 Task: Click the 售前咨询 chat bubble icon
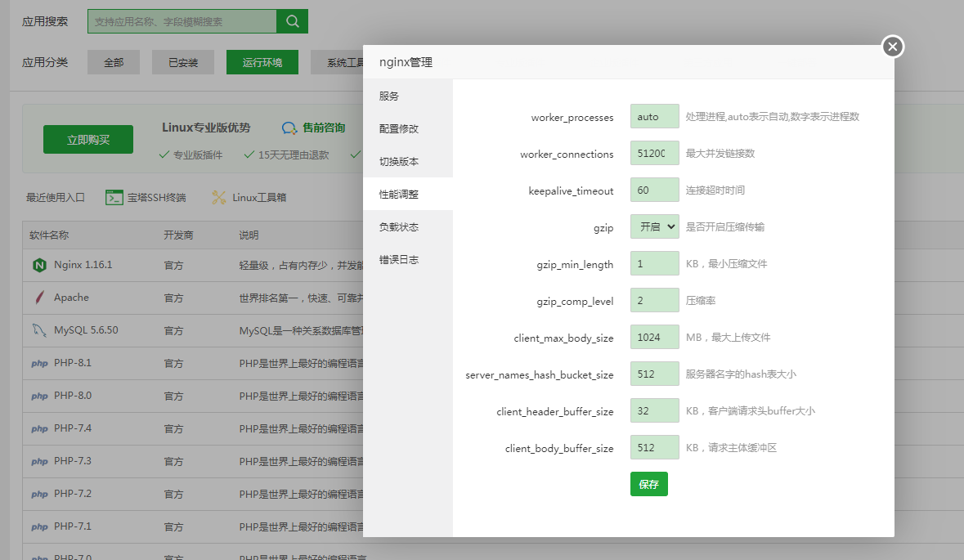(x=289, y=128)
